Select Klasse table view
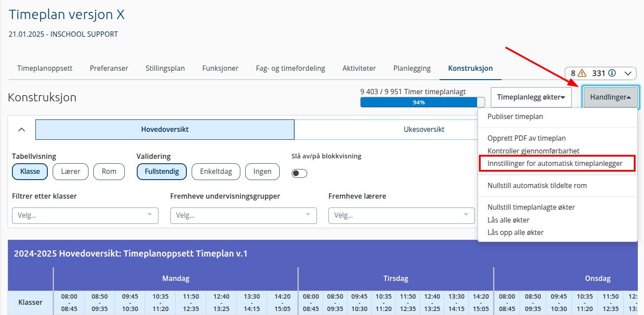 click(x=30, y=172)
